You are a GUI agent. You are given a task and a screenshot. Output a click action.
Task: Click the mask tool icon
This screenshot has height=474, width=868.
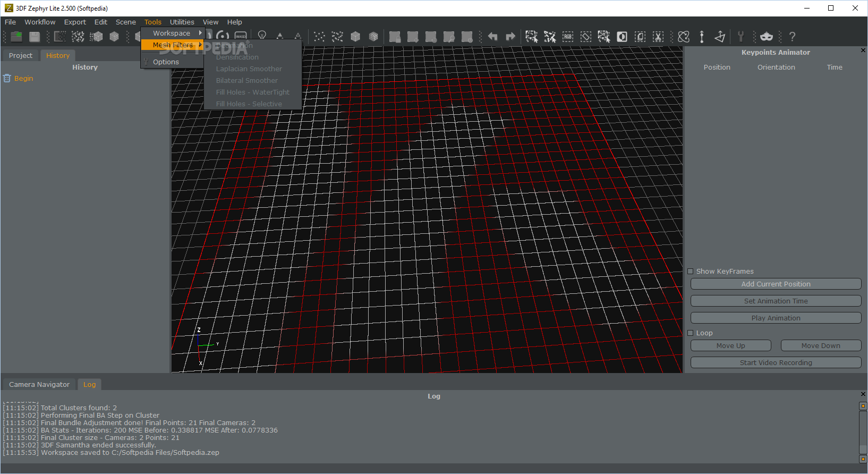pos(767,37)
